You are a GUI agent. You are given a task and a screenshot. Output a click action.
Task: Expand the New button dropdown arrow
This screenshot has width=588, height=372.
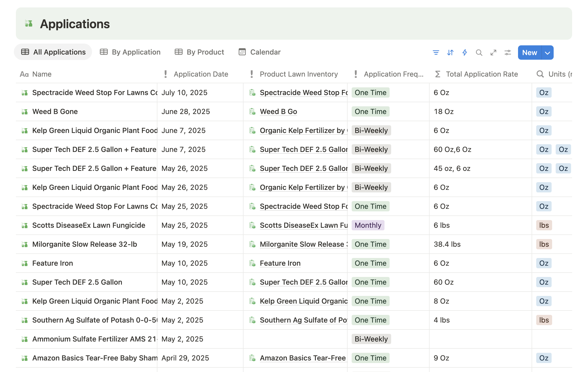tap(548, 53)
